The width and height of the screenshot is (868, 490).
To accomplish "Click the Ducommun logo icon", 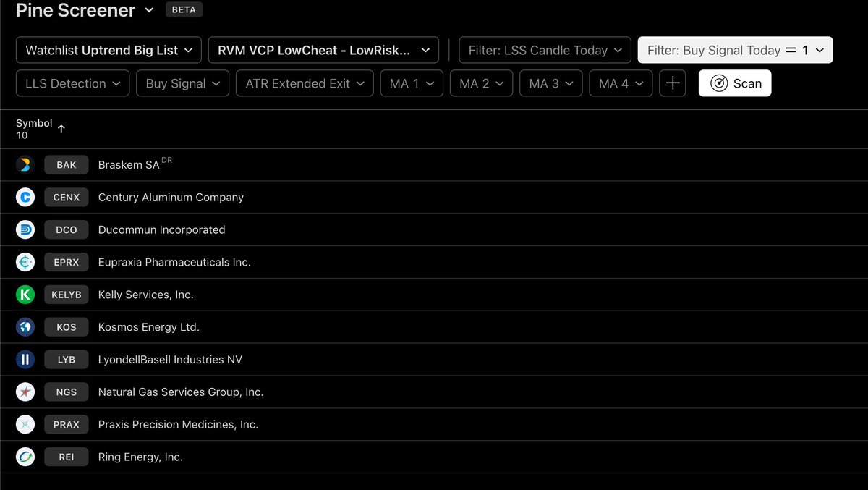I will (x=25, y=229).
